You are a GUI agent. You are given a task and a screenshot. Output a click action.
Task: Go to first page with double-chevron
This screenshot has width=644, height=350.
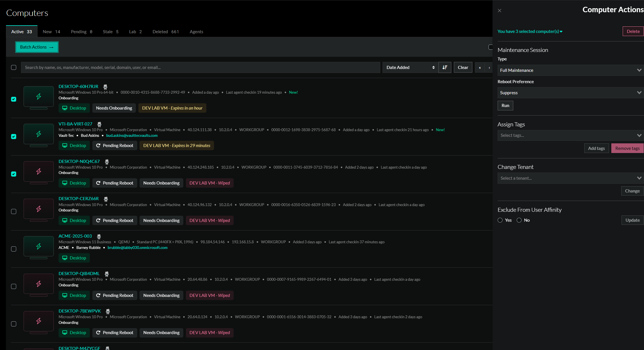click(480, 68)
